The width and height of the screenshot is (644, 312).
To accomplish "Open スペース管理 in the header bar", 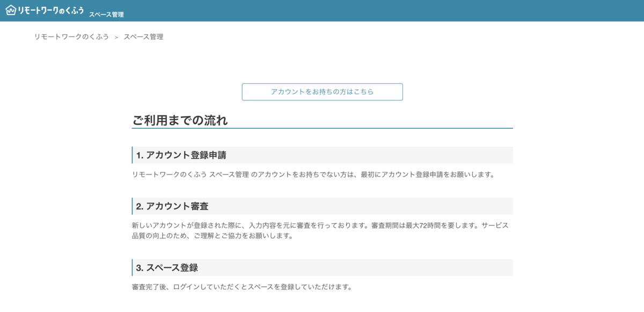I will (106, 14).
